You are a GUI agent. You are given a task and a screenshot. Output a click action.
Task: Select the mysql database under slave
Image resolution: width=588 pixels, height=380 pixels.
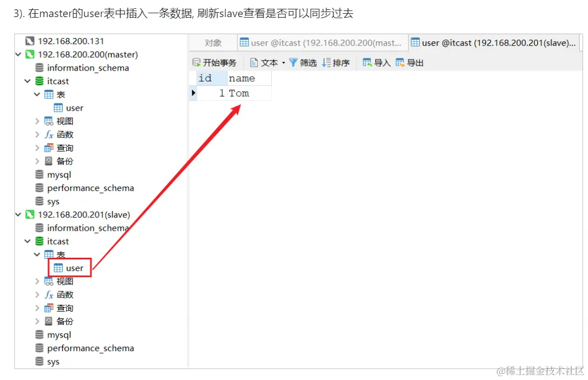tap(53, 335)
